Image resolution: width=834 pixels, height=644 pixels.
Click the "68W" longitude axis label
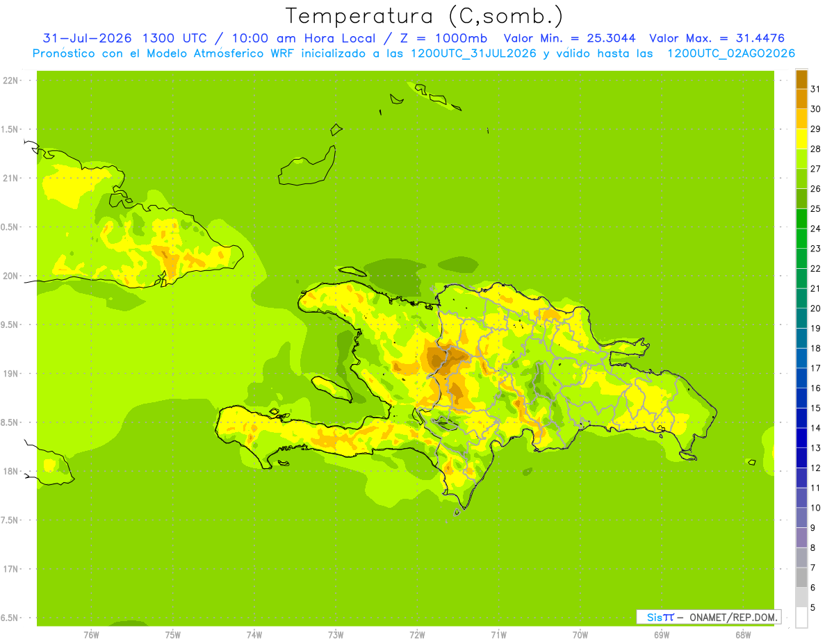tap(742, 635)
